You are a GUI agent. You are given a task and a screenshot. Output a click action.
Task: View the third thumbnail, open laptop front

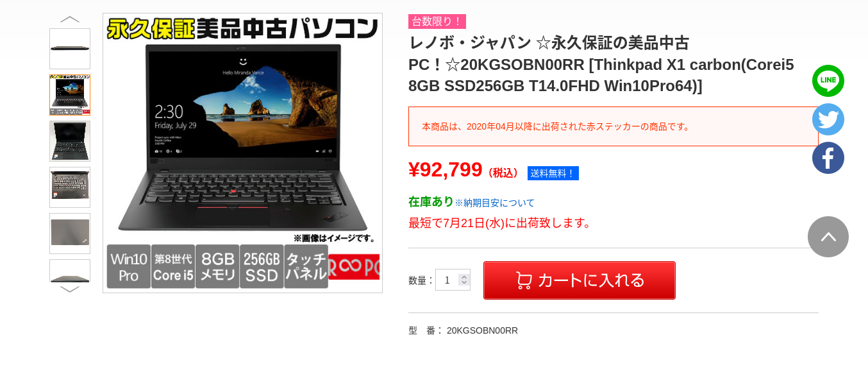(70, 141)
